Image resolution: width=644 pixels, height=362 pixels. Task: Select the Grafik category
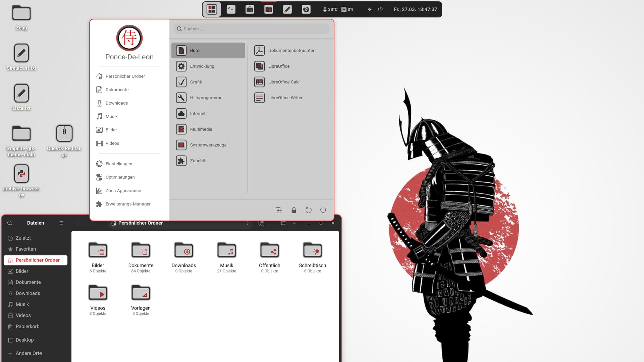point(196,82)
